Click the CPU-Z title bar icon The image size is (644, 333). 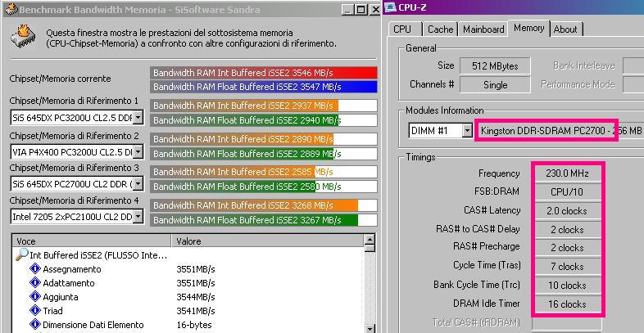pyautogui.click(x=390, y=7)
